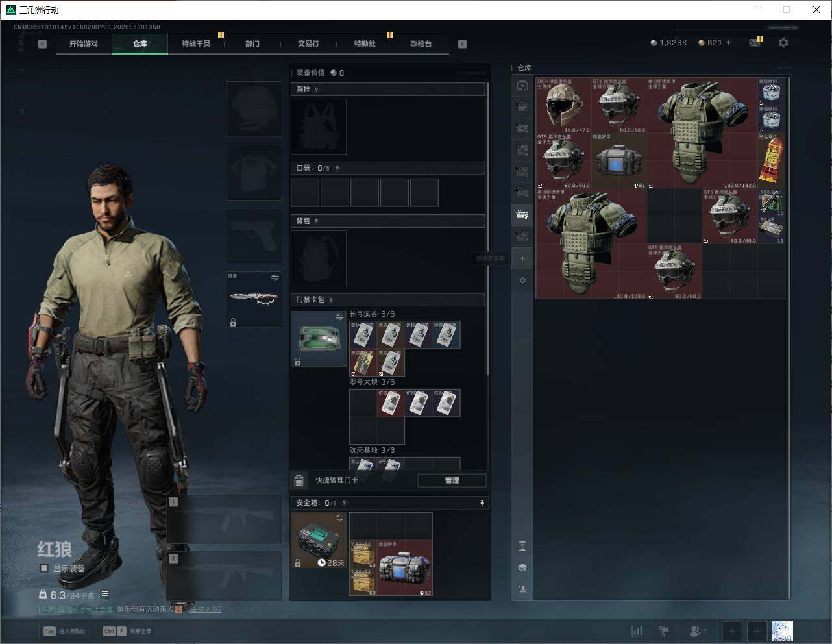Click the empty backpack slot
The image size is (832, 644).
point(319,258)
